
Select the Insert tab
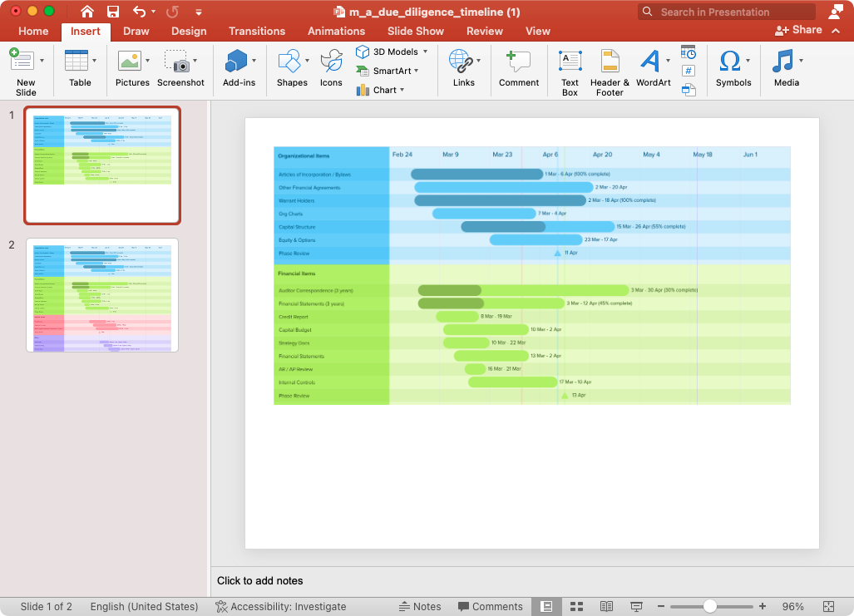click(86, 31)
